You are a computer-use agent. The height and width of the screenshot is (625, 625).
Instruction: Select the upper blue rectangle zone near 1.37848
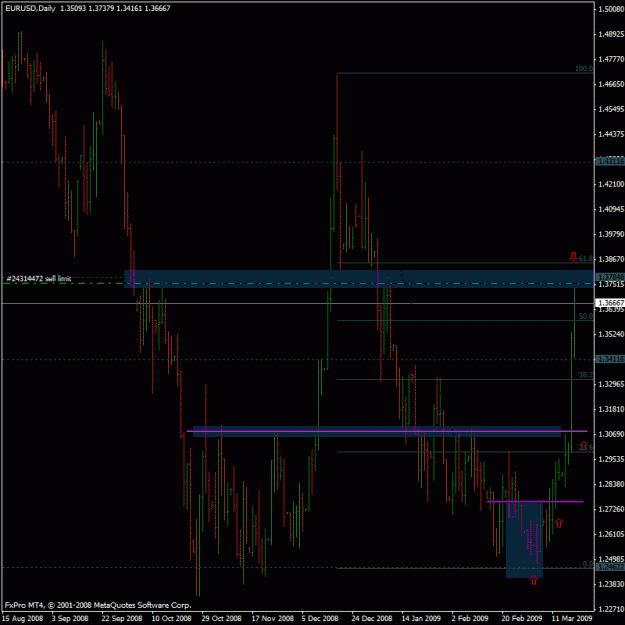(359, 279)
